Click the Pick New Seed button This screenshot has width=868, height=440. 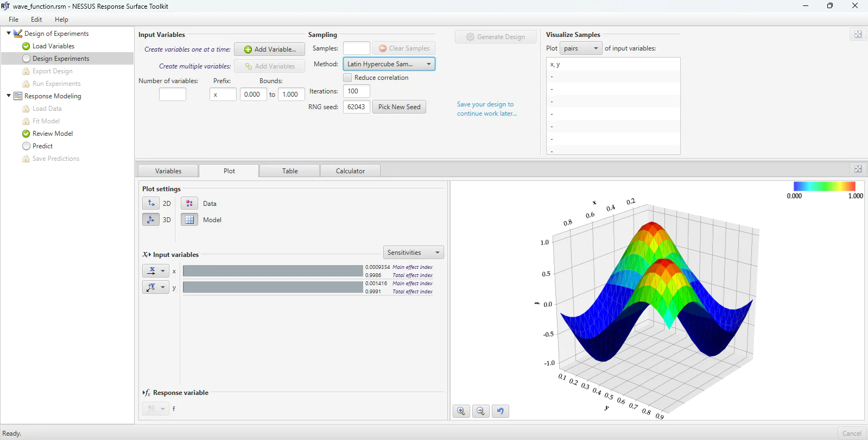(x=400, y=107)
